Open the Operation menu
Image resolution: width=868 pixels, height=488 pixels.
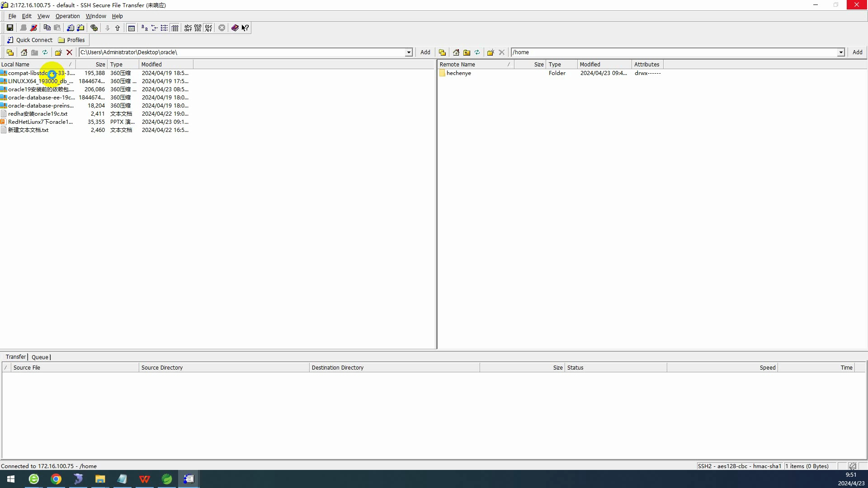pyautogui.click(x=67, y=16)
